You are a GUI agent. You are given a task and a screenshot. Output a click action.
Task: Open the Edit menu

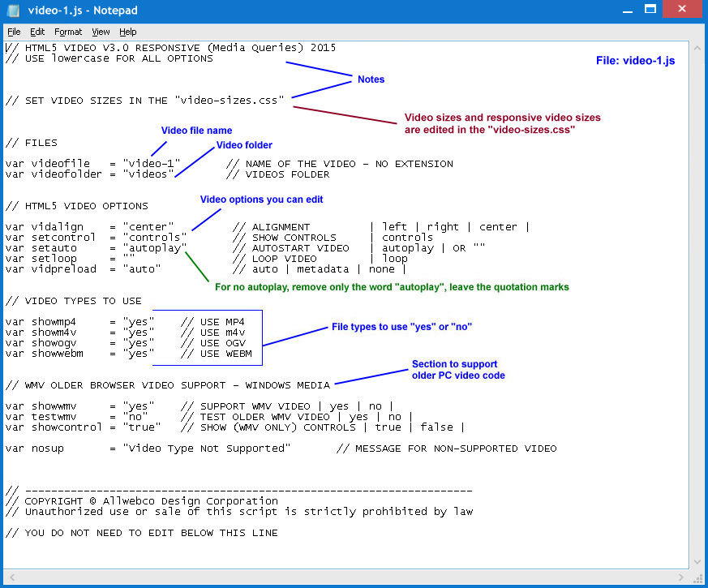pyautogui.click(x=37, y=32)
